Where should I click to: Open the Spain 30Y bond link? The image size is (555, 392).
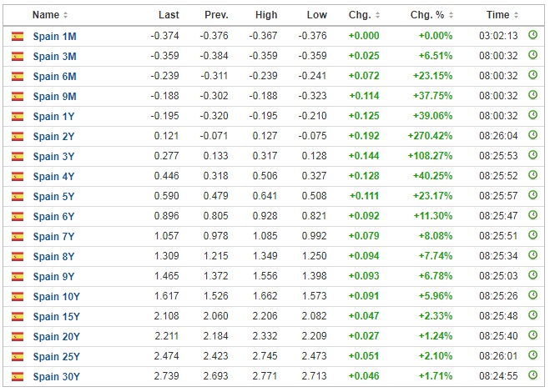pyautogui.click(x=56, y=376)
